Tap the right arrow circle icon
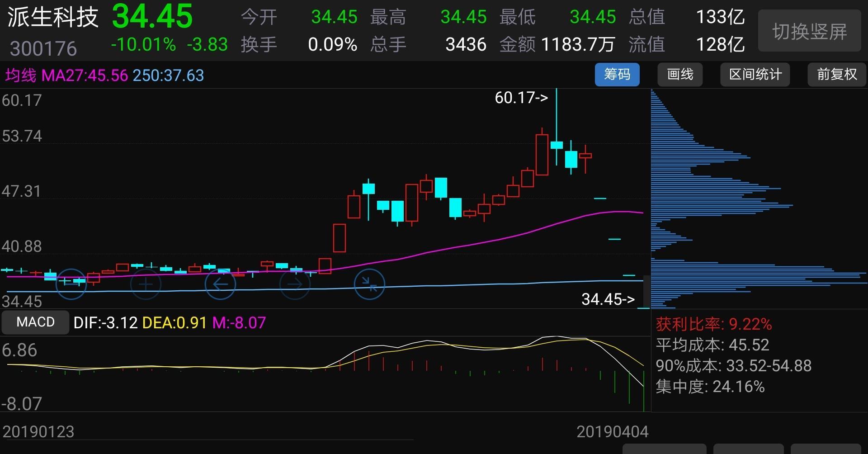The height and width of the screenshot is (454, 868). coord(295,284)
